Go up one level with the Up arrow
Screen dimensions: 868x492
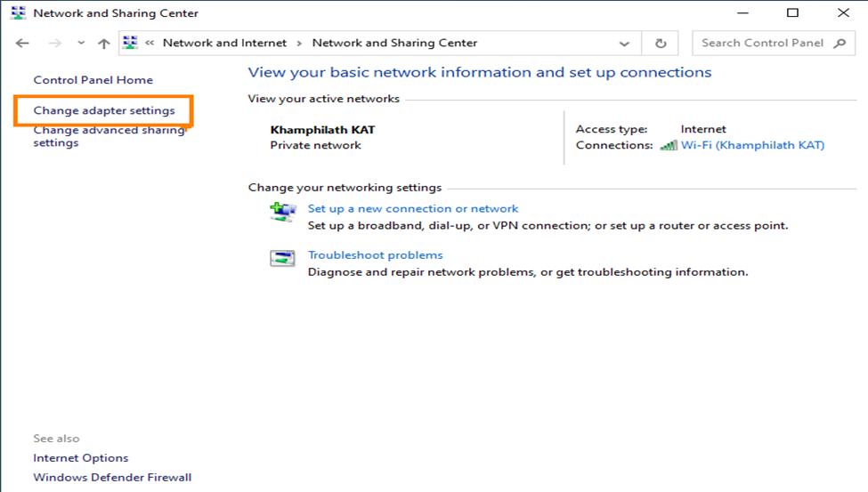[x=103, y=43]
